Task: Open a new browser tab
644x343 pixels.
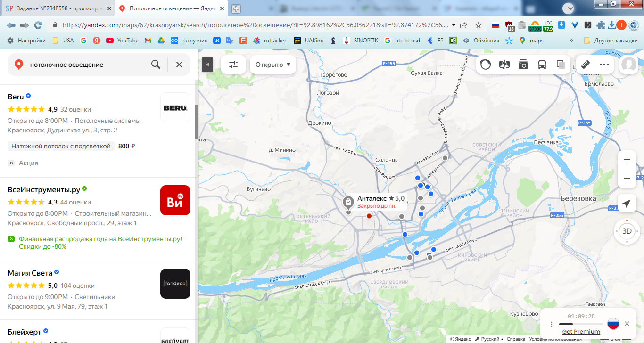Action: [x=236, y=9]
